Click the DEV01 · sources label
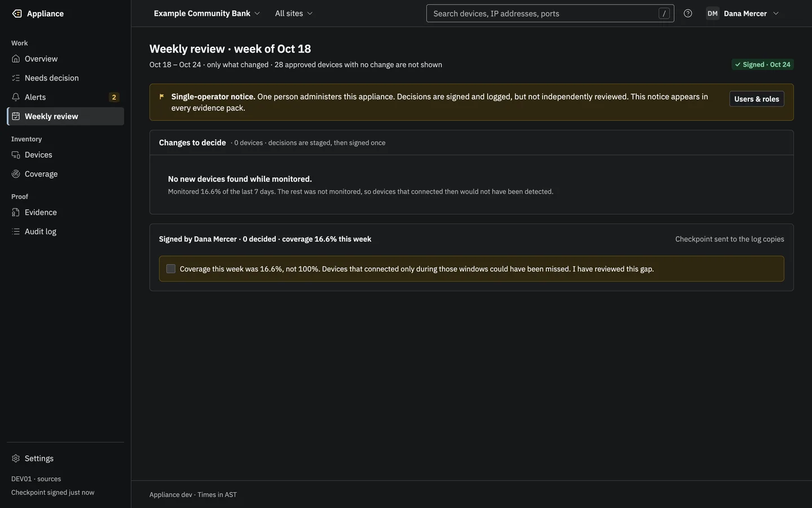Viewport: 812px width, 508px height. click(36, 479)
